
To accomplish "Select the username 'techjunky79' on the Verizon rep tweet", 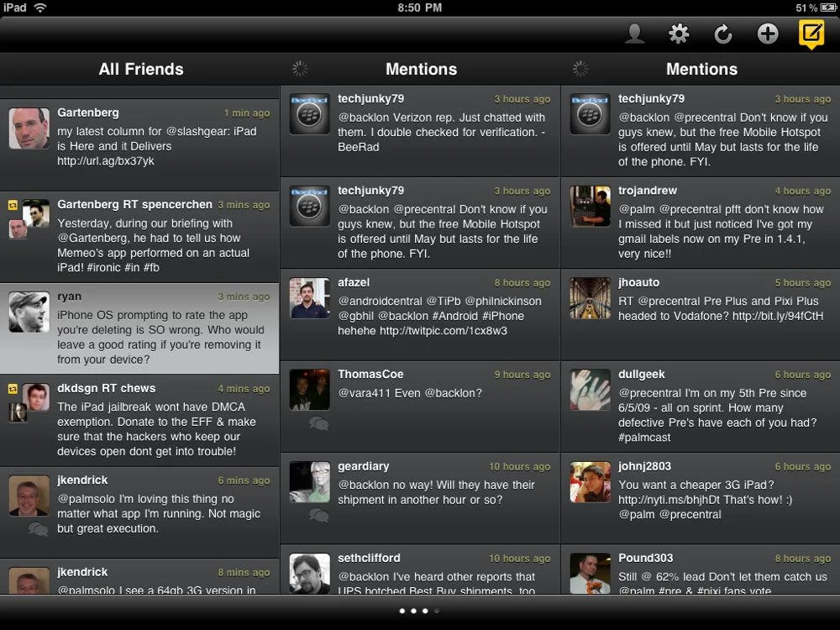I will coord(370,98).
